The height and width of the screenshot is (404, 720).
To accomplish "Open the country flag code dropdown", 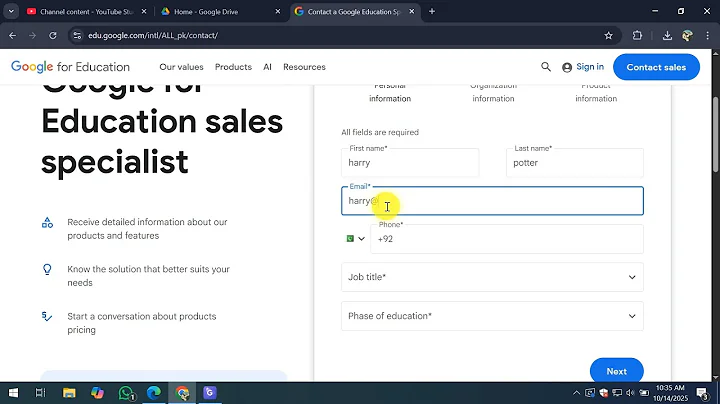I will pyautogui.click(x=355, y=239).
